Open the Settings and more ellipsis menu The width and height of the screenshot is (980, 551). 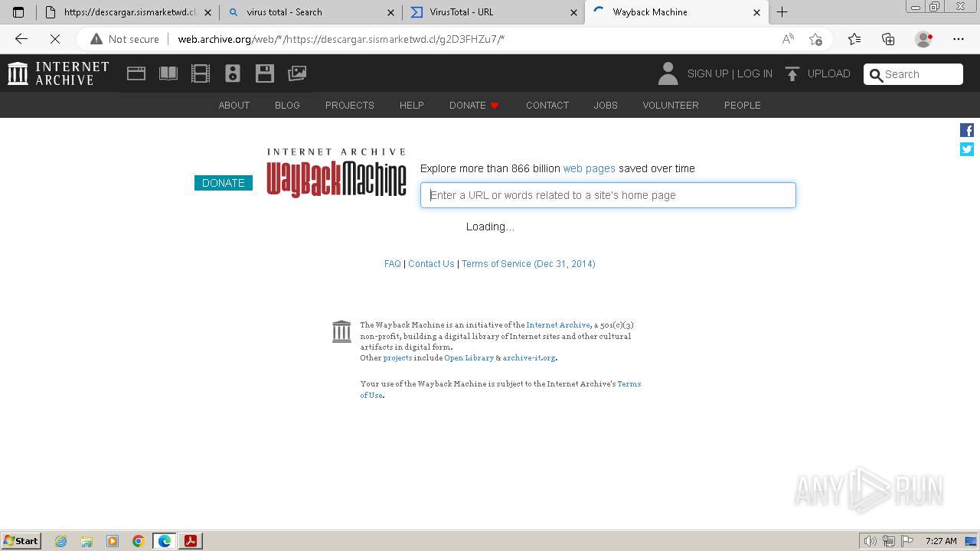click(x=959, y=39)
